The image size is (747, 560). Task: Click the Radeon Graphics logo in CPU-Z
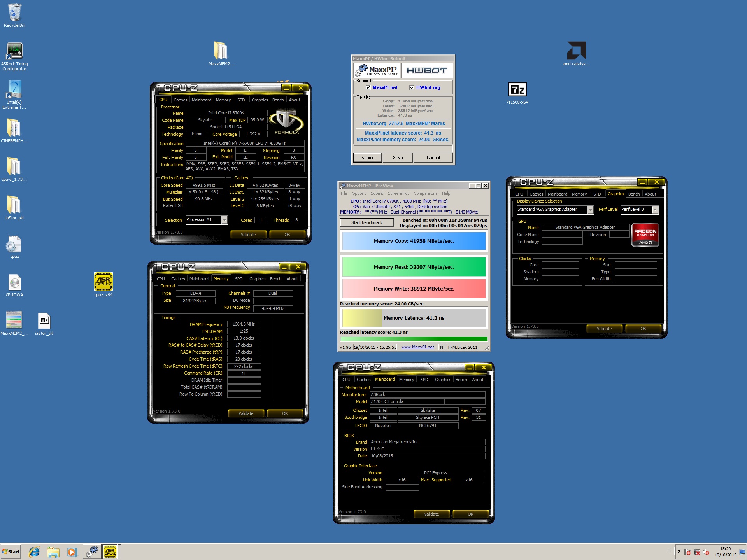click(x=645, y=234)
